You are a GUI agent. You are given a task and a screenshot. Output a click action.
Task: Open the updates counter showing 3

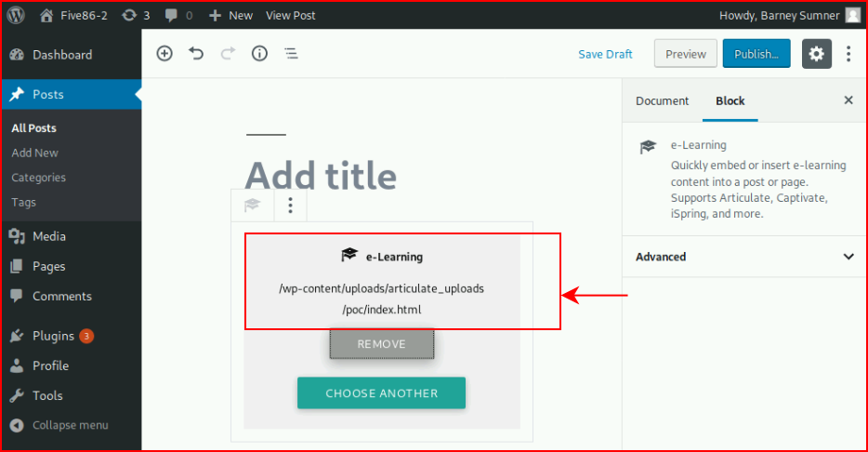137,16
